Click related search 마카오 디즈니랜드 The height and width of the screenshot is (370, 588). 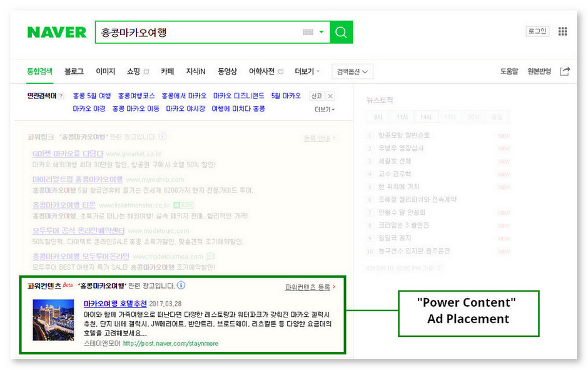pos(239,96)
